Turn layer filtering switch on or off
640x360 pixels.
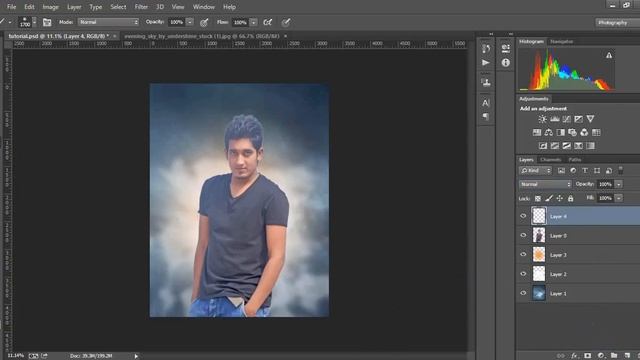[620, 170]
